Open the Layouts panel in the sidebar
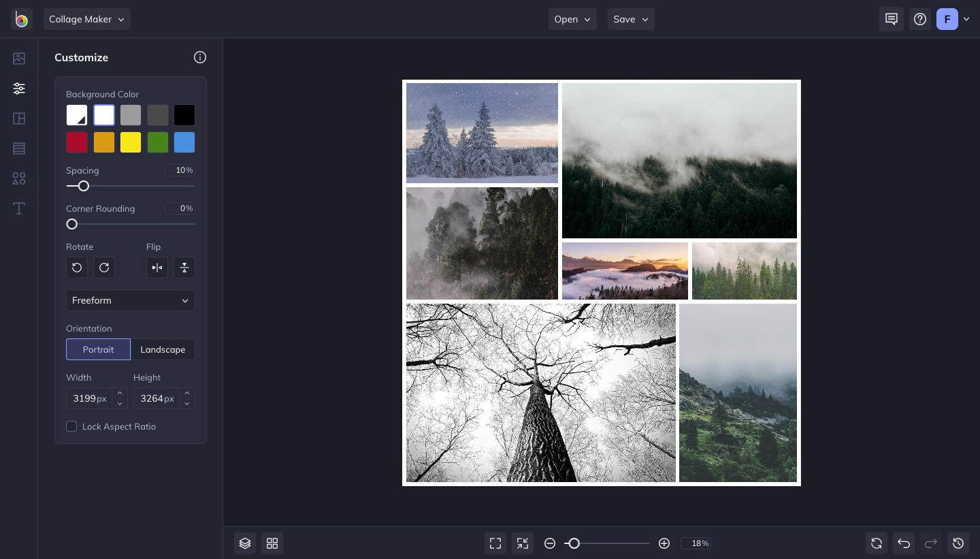 coord(19,118)
